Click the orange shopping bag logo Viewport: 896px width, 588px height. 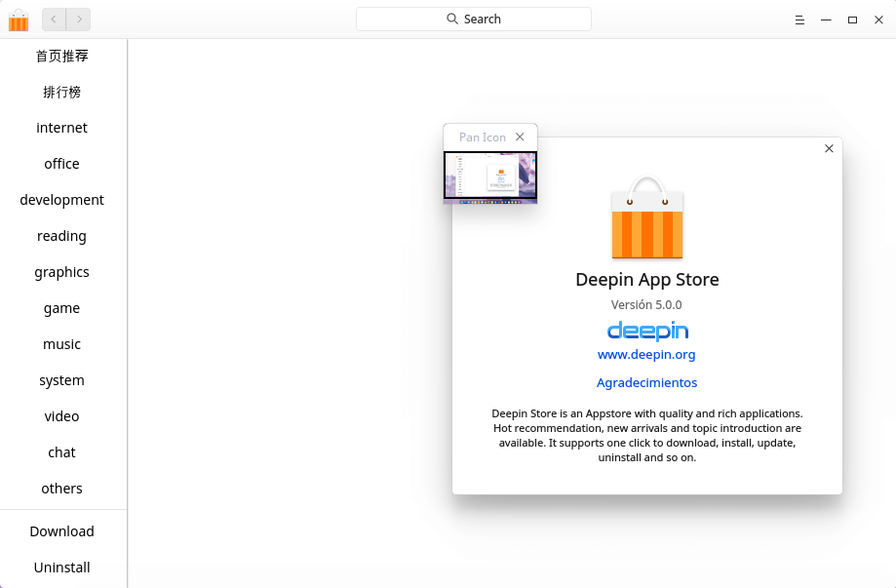tap(646, 217)
